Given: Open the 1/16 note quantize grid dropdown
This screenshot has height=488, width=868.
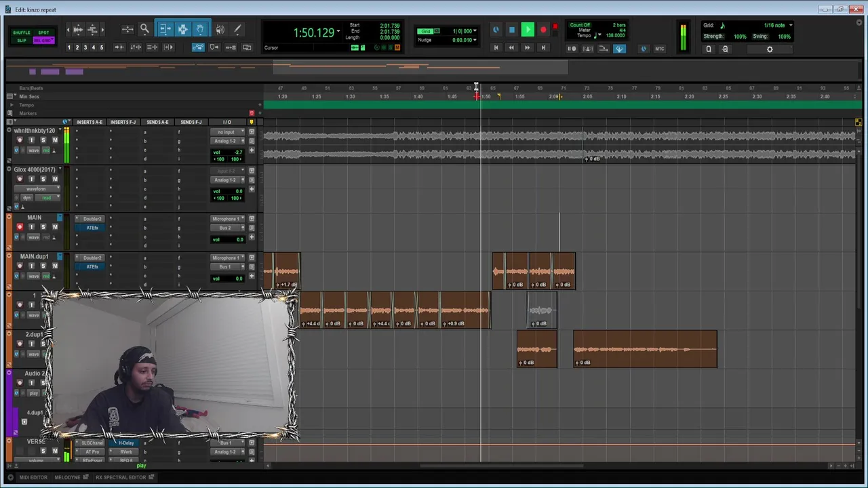Looking at the screenshot, I should (x=790, y=25).
